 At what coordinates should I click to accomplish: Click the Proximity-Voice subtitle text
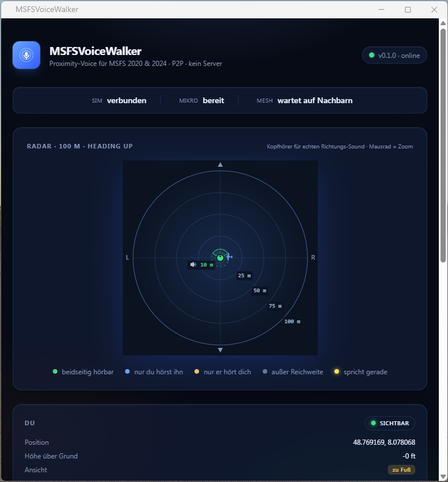(136, 64)
